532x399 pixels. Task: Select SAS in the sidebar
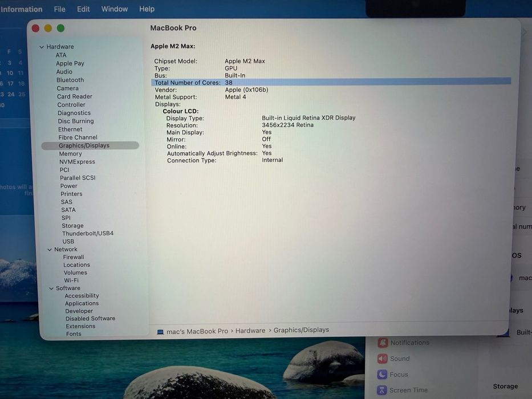(x=67, y=202)
